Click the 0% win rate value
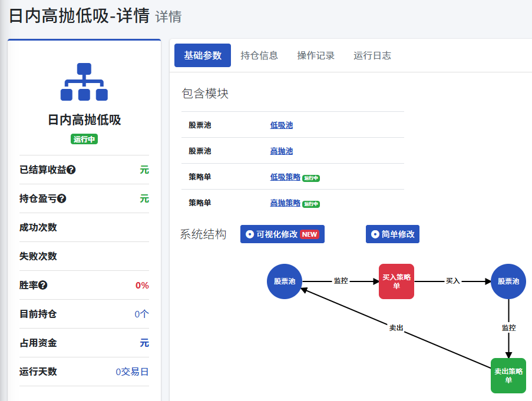Viewport: 532px width, 401px height. pyautogui.click(x=142, y=286)
